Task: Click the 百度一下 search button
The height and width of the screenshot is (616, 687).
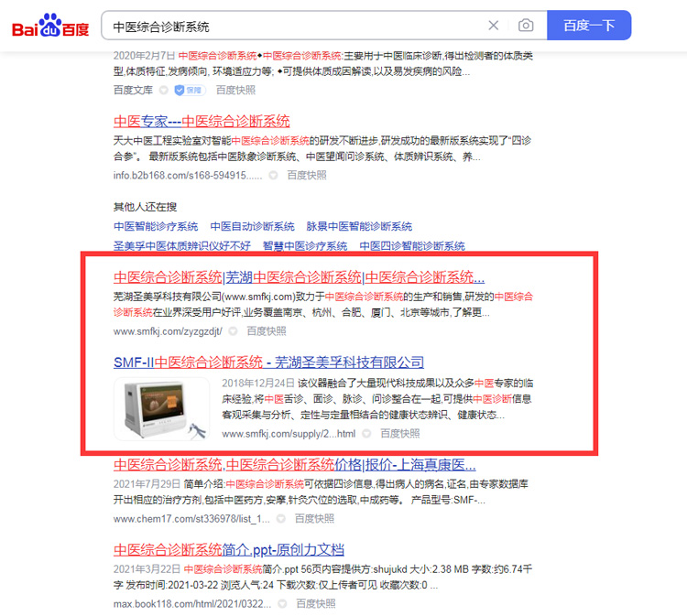Action: [x=589, y=26]
